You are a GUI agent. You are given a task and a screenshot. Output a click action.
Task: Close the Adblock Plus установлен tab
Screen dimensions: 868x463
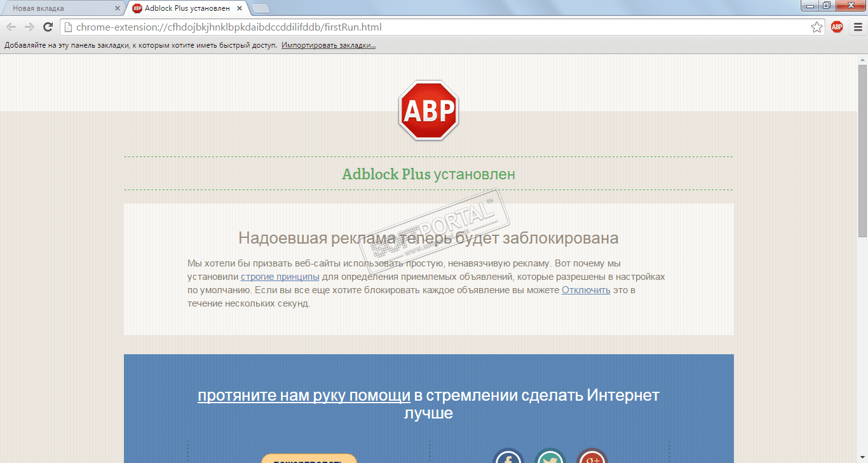pos(239,8)
